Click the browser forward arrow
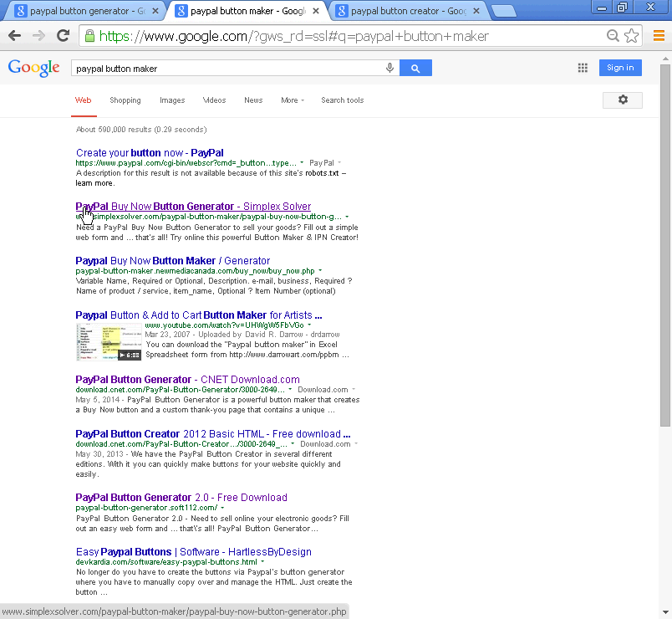 pyautogui.click(x=38, y=36)
